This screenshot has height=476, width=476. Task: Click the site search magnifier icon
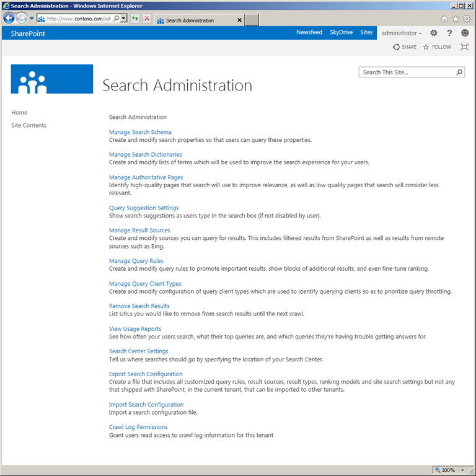click(x=460, y=73)
